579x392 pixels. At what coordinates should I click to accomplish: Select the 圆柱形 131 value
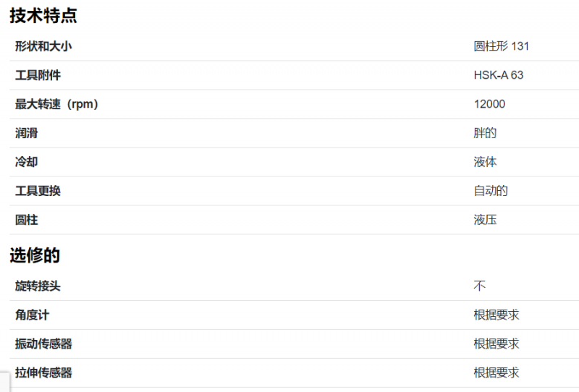click(x=501, y=46)
